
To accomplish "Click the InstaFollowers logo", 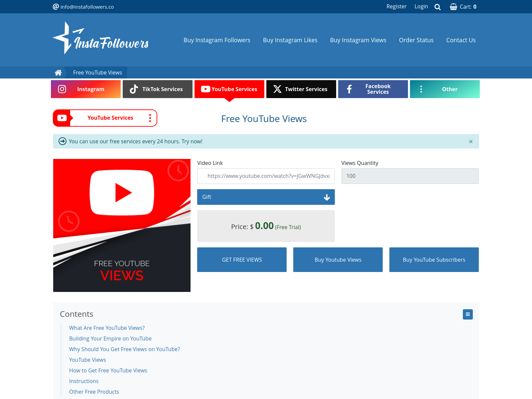I will tap(101, 38).
